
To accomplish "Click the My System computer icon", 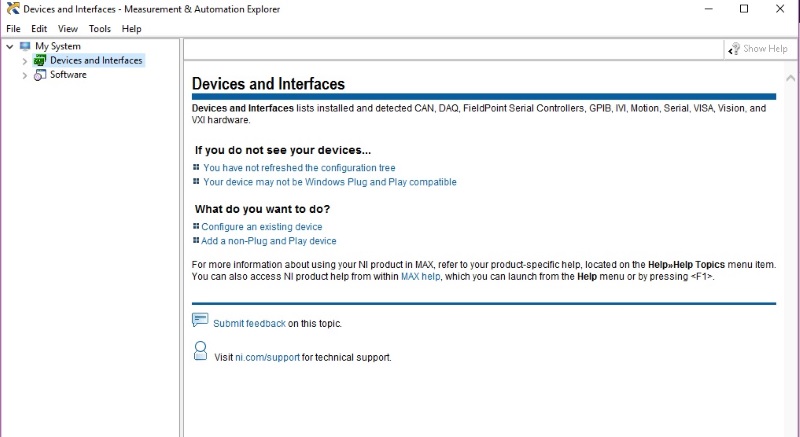I will click(x=25, y=46).
